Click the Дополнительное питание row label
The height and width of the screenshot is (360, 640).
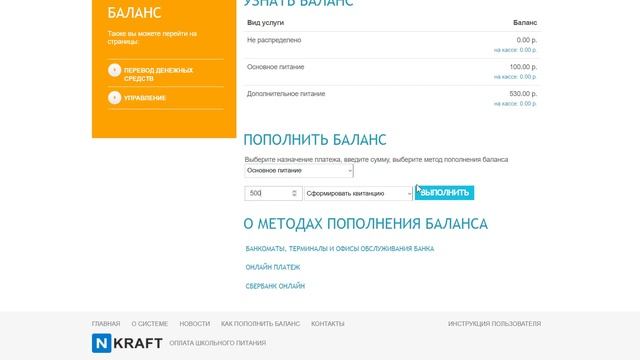click(x=286, y=94)
